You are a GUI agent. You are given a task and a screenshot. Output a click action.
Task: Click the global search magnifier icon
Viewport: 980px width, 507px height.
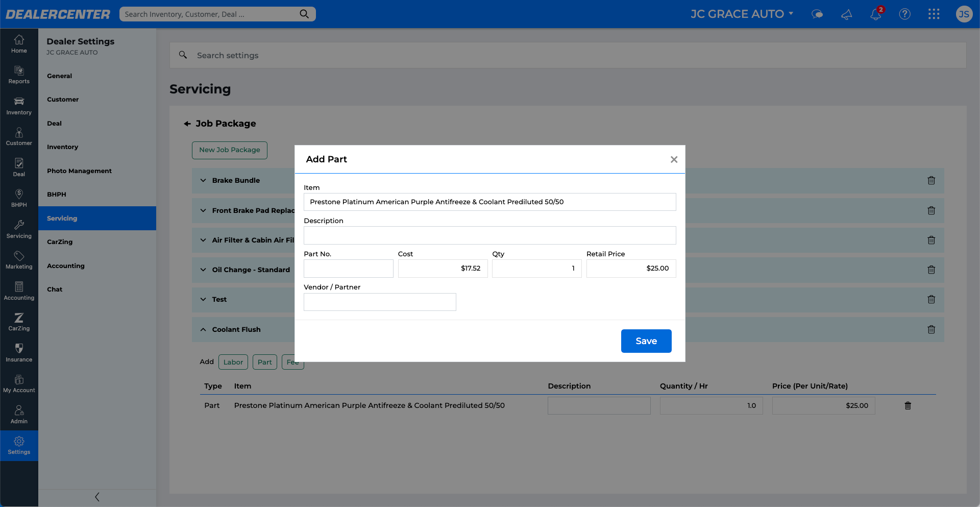304,14
